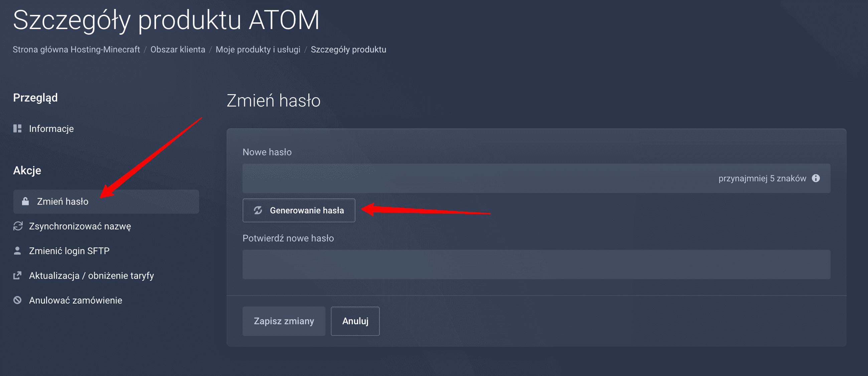Image resolution: width=868 pixels, height=376 pixels.
Task: Open the Informacje sidebar item
Action: click(x=51, y=129)
